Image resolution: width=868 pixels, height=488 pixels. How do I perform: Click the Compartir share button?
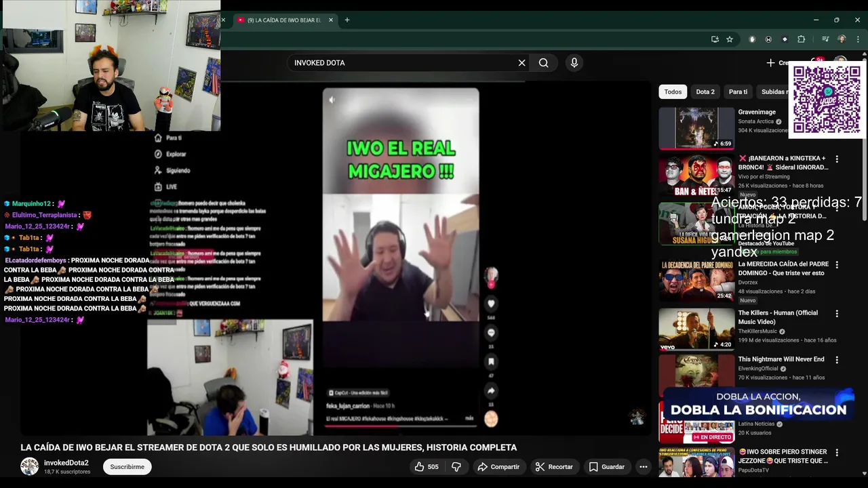(498, 466)
